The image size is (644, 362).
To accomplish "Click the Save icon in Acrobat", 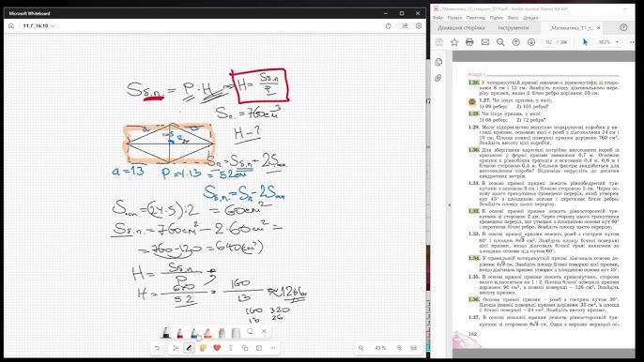I will [x=439, y=42].
